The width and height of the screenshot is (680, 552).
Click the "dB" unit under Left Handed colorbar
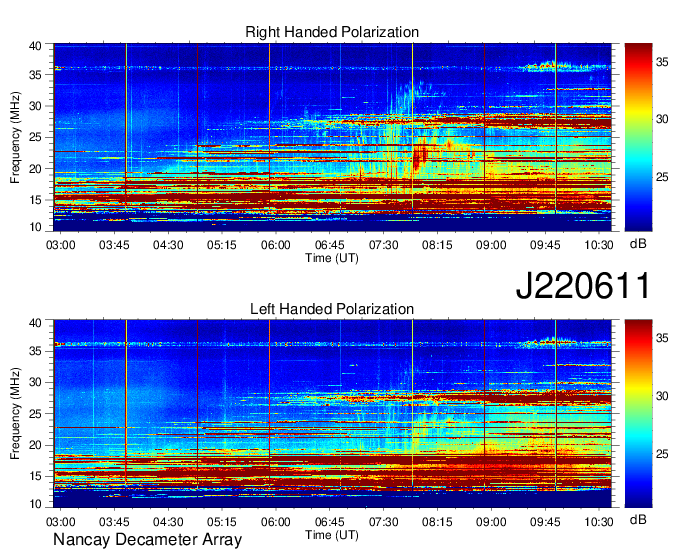[x=638, y=519]
